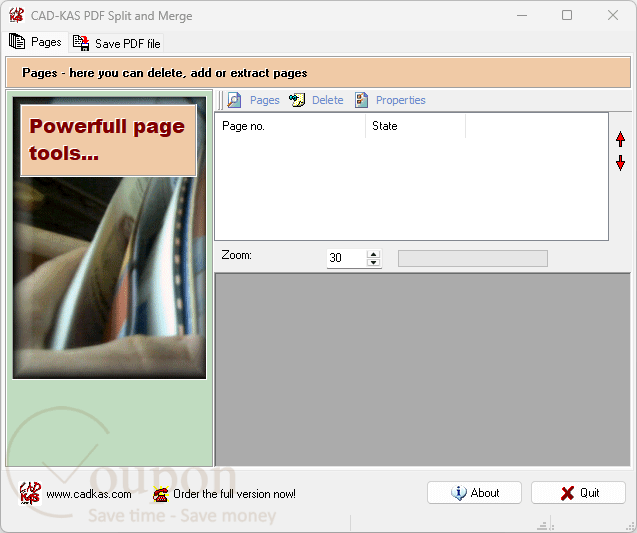Click the Page no. column header
Image resolution: width=637 pixels, height=533 pixels.
(x=290, y=126)
